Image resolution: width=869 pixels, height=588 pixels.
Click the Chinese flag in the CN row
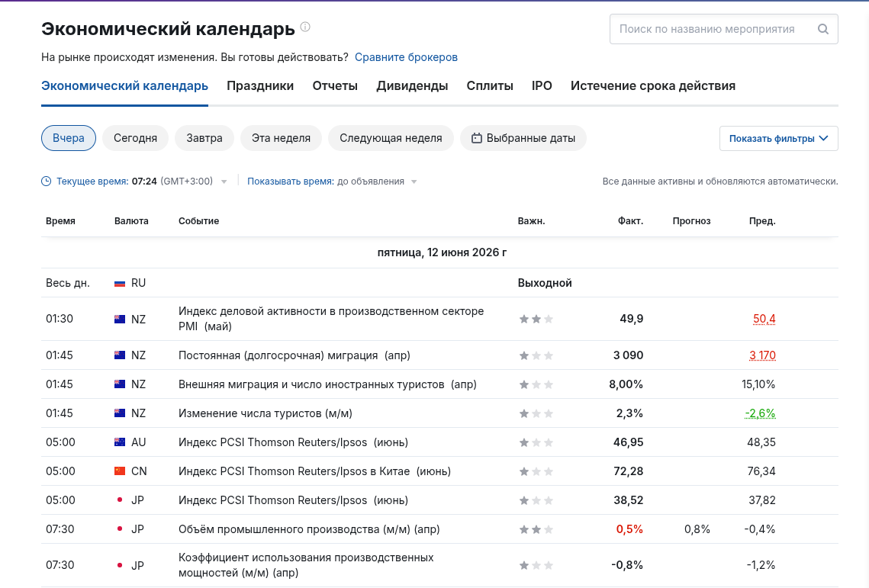(x=120, y=471)
